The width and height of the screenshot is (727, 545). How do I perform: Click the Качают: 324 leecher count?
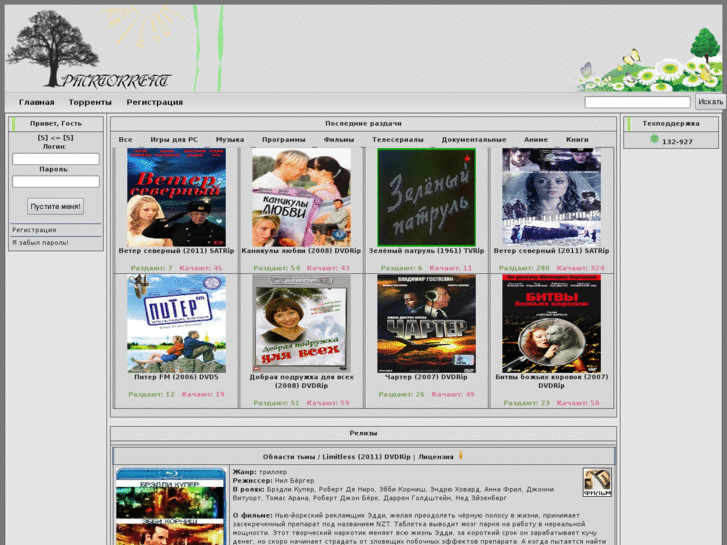coord(580,268)
